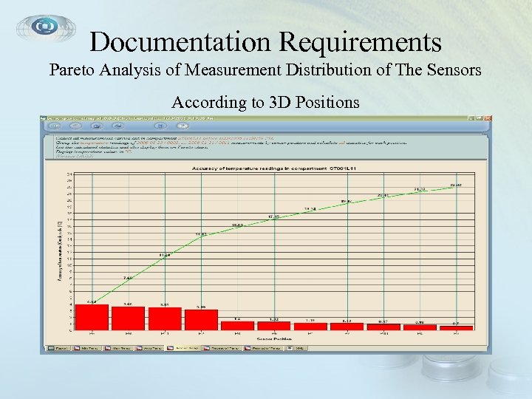Click the fourth round toolbar button
The width and height of the screenshot is (532, 399).
pyautogui.click(x=118, y=126)
